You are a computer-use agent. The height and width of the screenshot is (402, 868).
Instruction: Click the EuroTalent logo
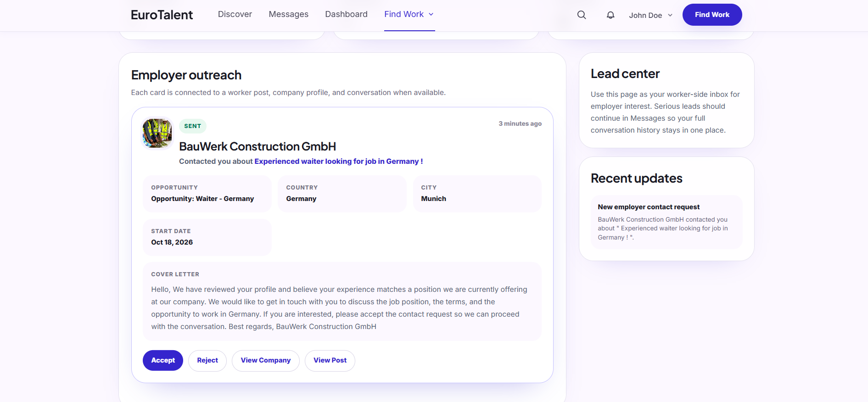[x=162, y=15]
